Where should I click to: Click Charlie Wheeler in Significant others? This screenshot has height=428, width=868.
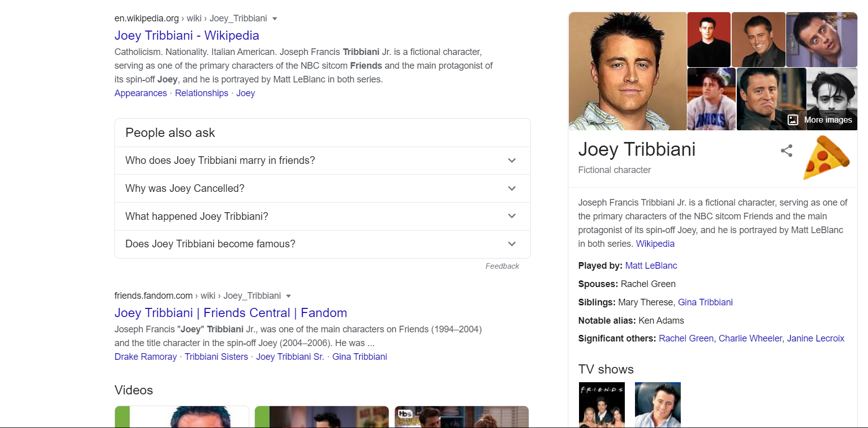click(x=750, y=338)
